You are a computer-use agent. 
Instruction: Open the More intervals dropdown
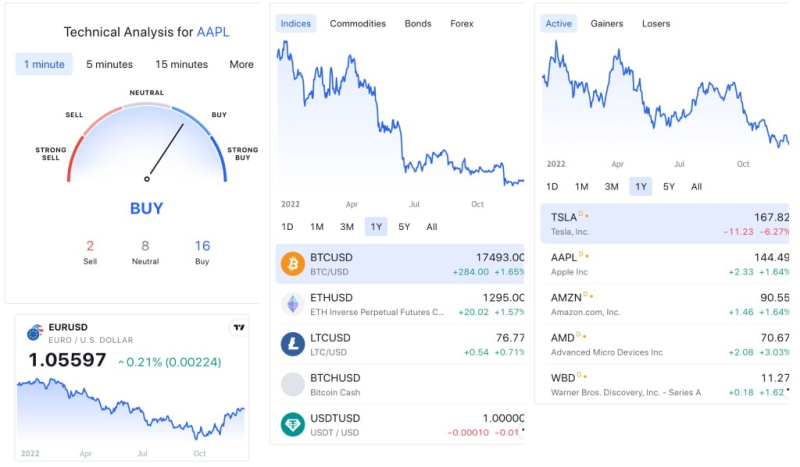click(241, 64)
